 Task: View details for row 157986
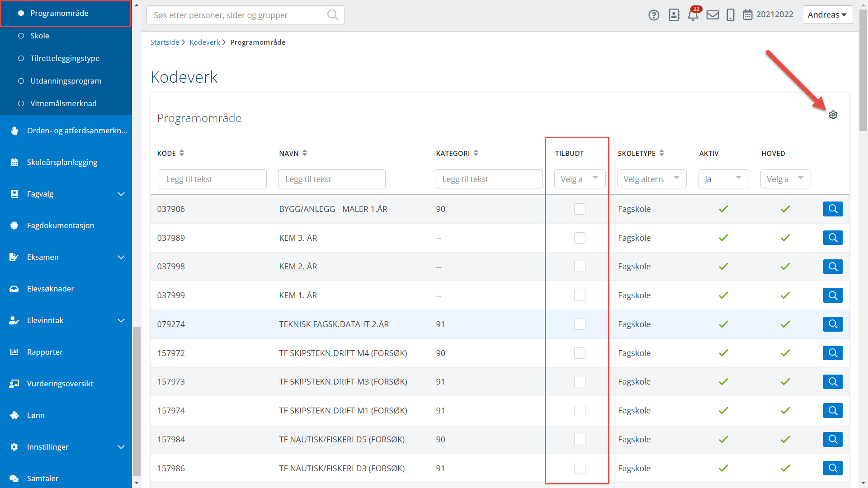[833, 468]
